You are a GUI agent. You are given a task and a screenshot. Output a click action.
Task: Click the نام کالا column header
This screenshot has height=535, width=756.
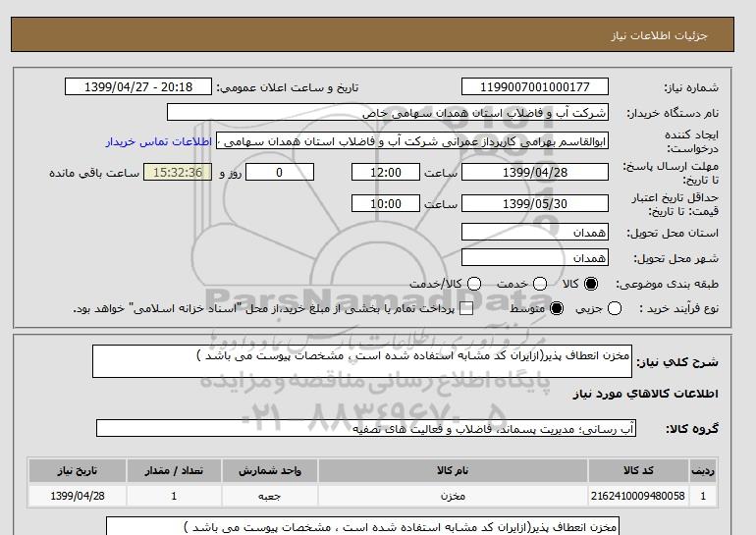pos(453,471)
